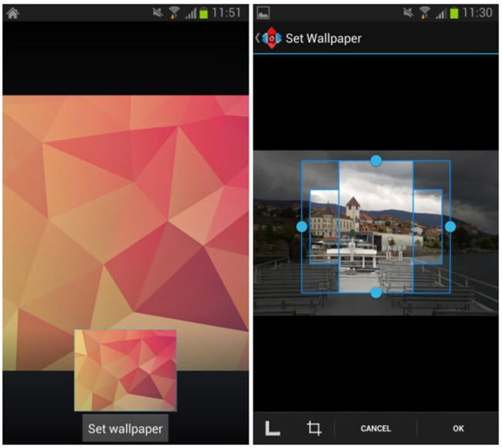Image resolution: width=502 pixels, height=448 pixels.
Task: Confirm the crop with OK
Action: (x=458, y=428)
